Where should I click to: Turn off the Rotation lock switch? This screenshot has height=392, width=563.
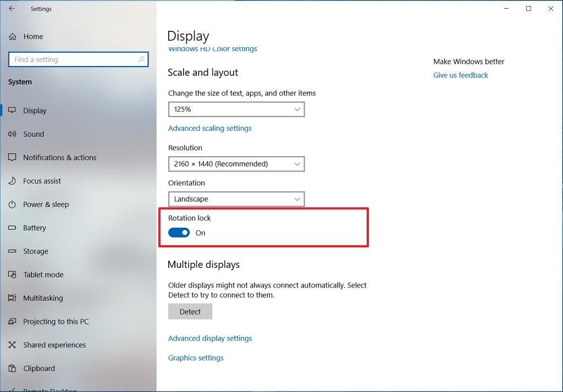pos(178,233)
